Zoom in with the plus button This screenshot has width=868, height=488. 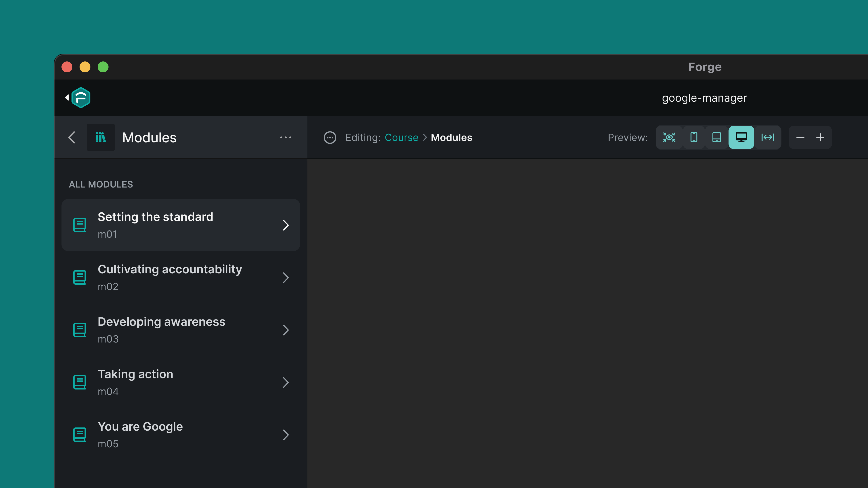(x=820, y=137)
